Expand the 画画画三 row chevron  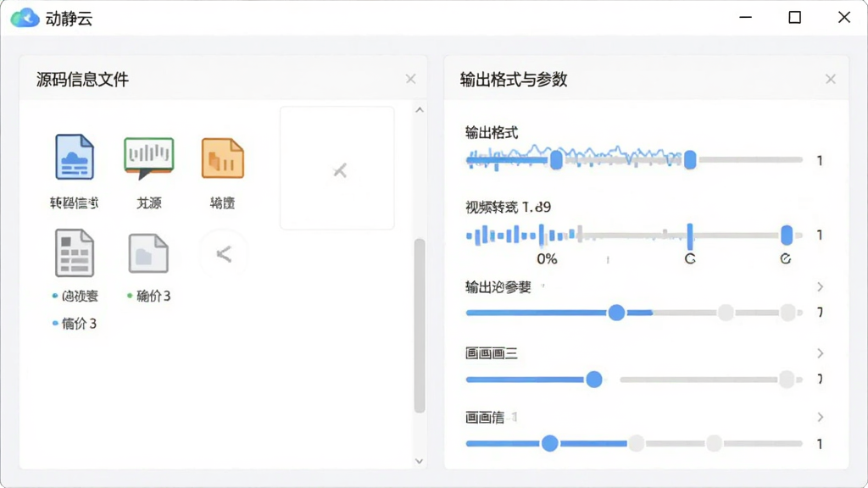[820, 353]
